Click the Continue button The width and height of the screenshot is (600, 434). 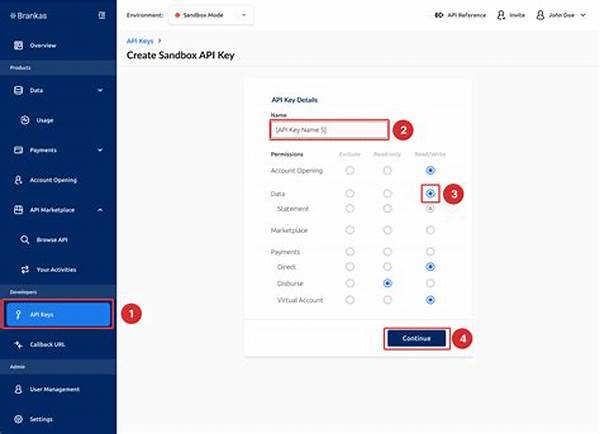[416, 338]
